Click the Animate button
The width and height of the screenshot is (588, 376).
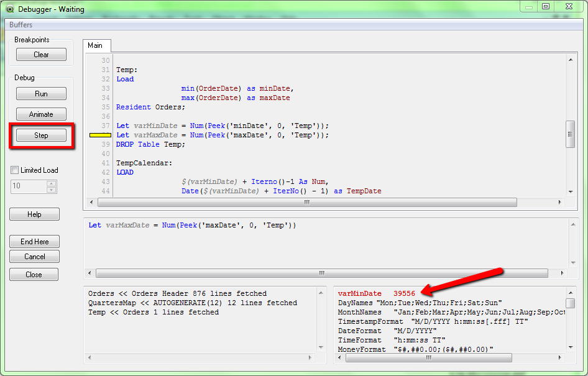coord(41,114)
